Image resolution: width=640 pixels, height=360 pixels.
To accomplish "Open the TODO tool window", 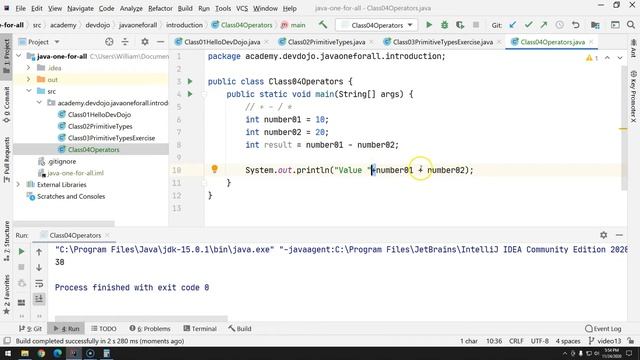I will click(x=104, y=329).
